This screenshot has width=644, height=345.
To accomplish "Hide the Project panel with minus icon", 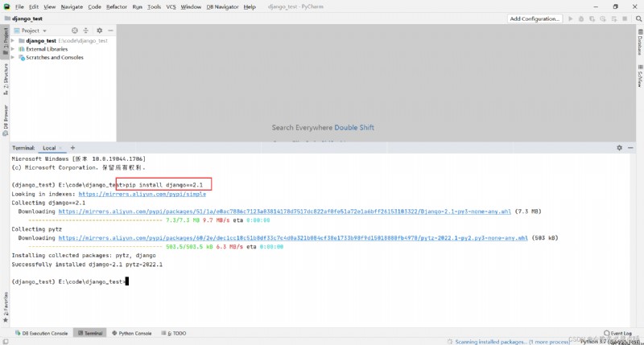I will 110,31.
